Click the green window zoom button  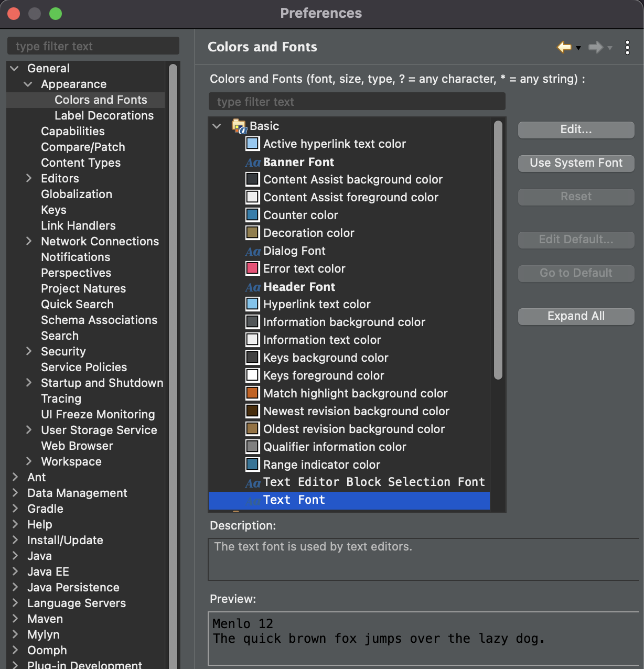(x=56, y=14)
